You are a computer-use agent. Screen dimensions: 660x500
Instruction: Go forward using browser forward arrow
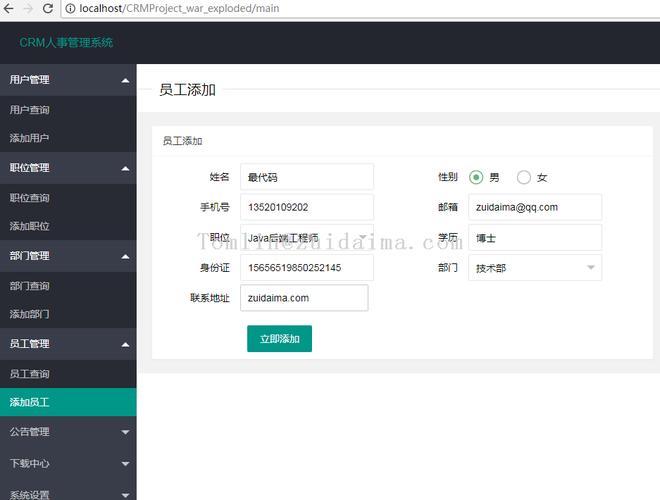(28, 8)
